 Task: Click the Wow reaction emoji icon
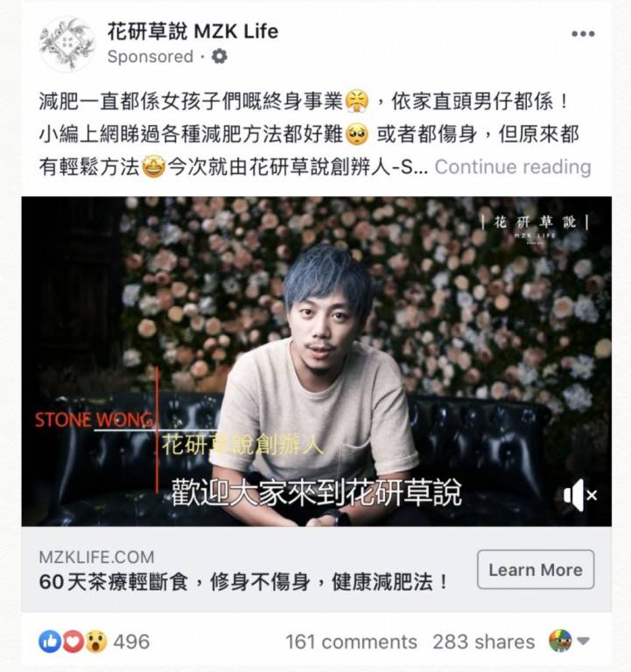pos(96,641)
